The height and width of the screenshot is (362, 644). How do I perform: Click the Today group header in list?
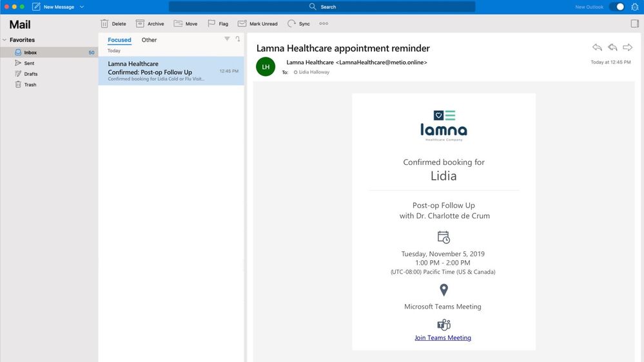click(x=113, y=51)
